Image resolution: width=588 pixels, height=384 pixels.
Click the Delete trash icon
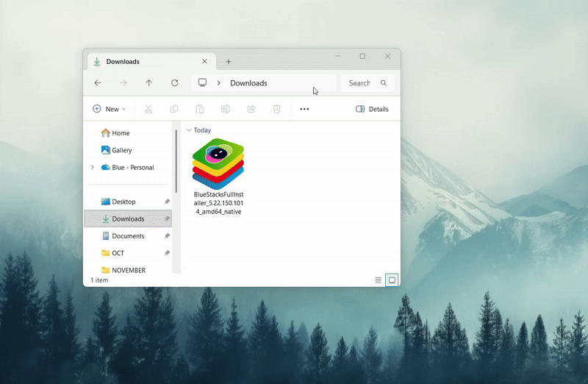[x=277, y=109]
